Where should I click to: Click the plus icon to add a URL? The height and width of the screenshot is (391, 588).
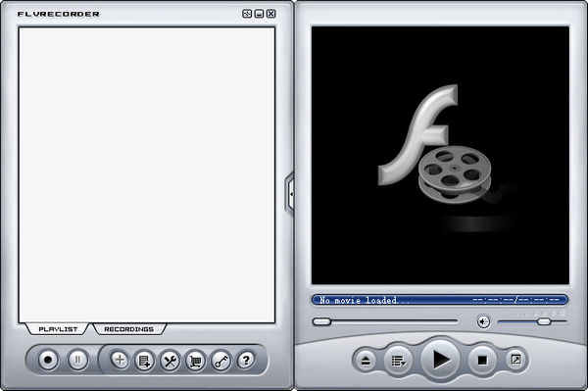120,360
